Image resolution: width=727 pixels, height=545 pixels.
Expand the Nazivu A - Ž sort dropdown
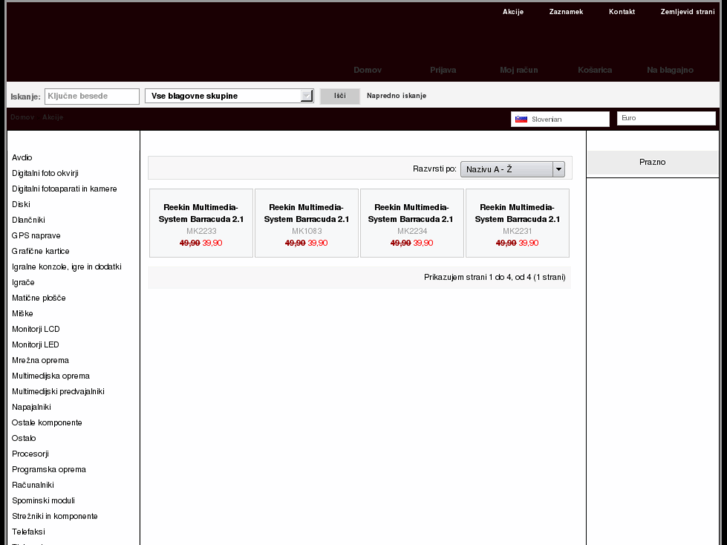(512, 169)
